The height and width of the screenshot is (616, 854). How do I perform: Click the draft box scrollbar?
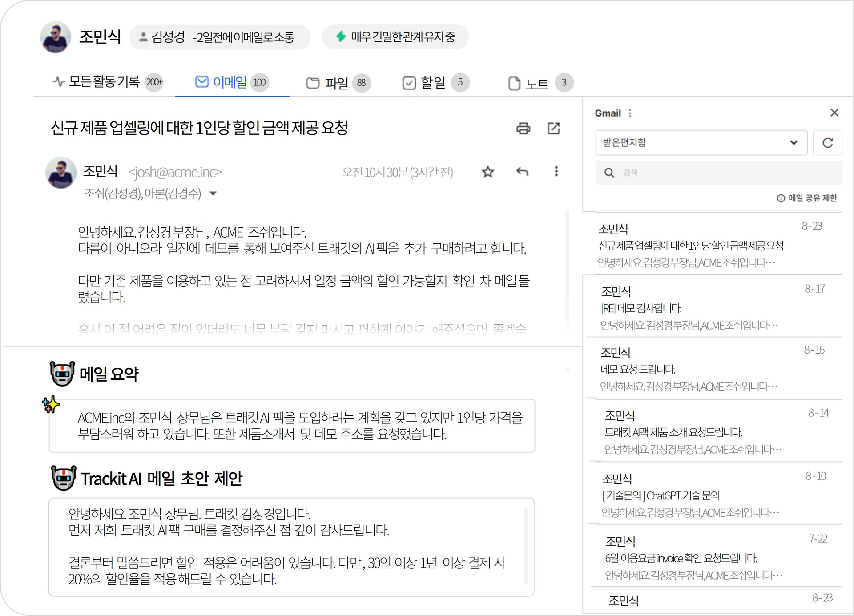pyautogui.click(x=526, y=547)
